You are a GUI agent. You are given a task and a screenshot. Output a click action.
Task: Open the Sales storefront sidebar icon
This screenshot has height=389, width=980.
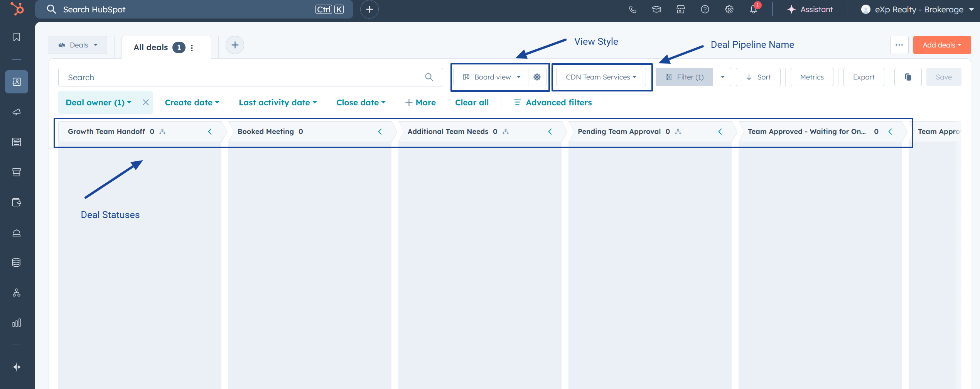pos(17,172)
